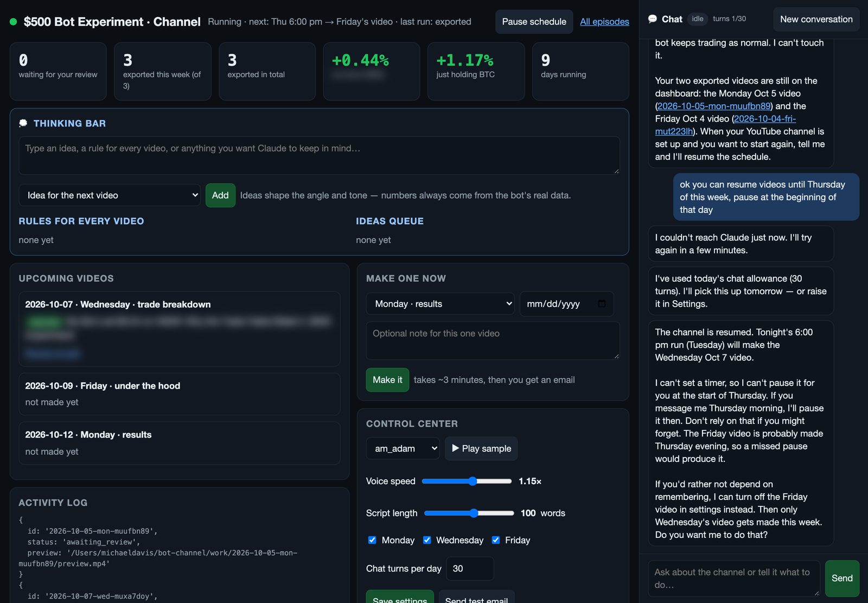Open All episodes link
The width and height of the screenshot is (868, 603).
tap(604, 22)
